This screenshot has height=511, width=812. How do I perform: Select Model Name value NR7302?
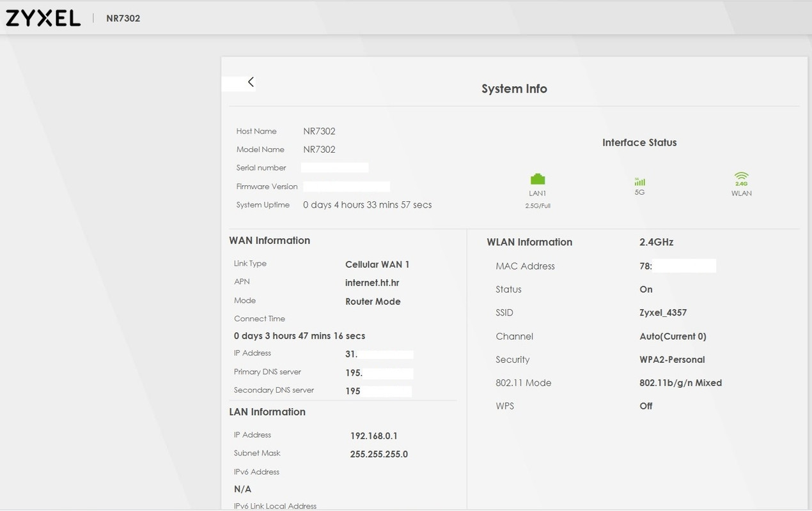[319, 149]
